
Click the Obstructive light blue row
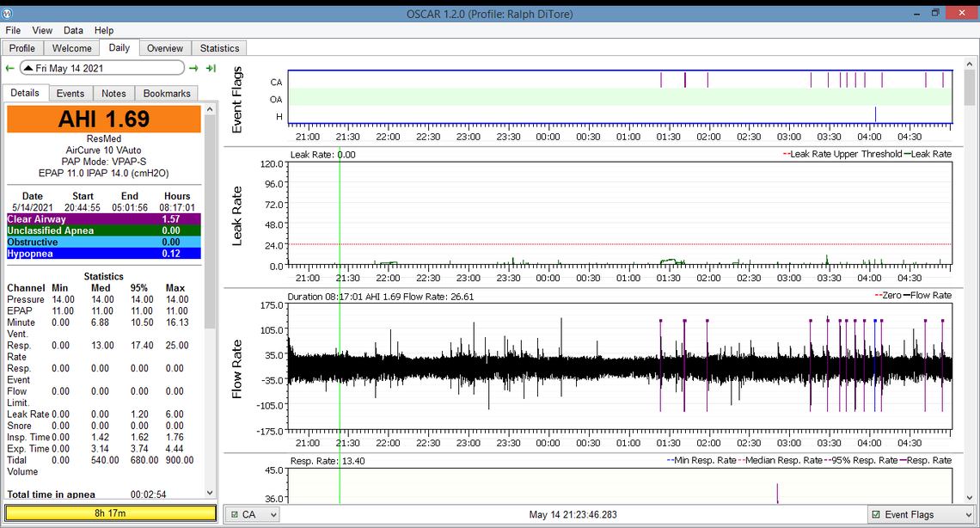pyautogui.click(x=104, y=243)
